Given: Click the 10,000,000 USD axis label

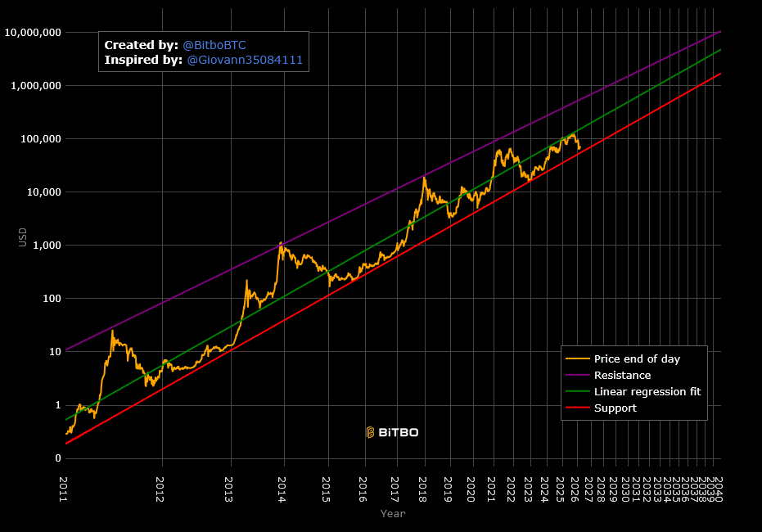Looking at the screenshot, I should (x=32, y=33).
